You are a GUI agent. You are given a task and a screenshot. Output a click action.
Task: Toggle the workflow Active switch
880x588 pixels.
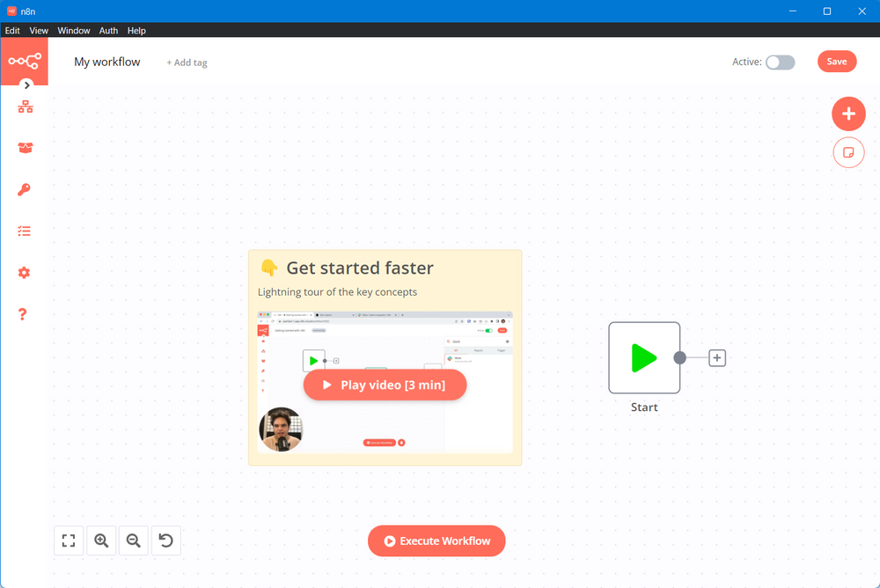pyautogui.click(x=780, y=62)
